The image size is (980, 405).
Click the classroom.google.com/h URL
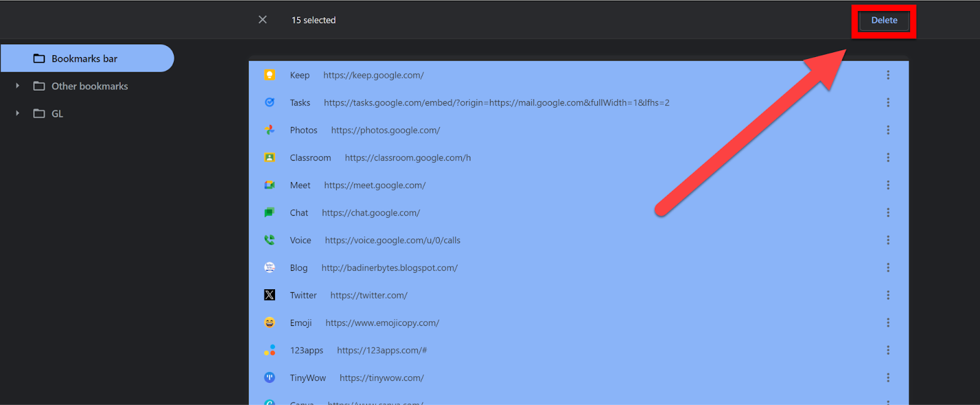pyautogui.click(x=408, y=158)
